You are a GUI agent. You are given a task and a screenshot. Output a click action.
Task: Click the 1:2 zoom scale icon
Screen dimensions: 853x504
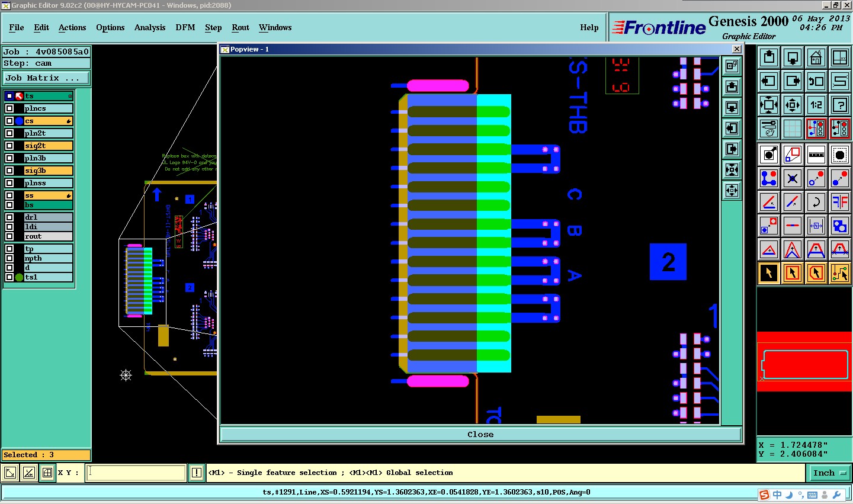(x=816, y=105)
